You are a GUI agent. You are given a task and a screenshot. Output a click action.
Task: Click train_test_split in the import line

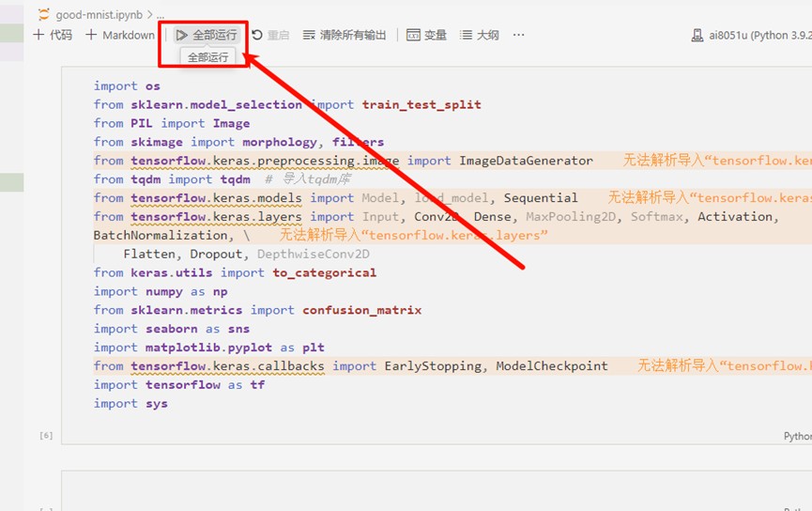point(421,104)
